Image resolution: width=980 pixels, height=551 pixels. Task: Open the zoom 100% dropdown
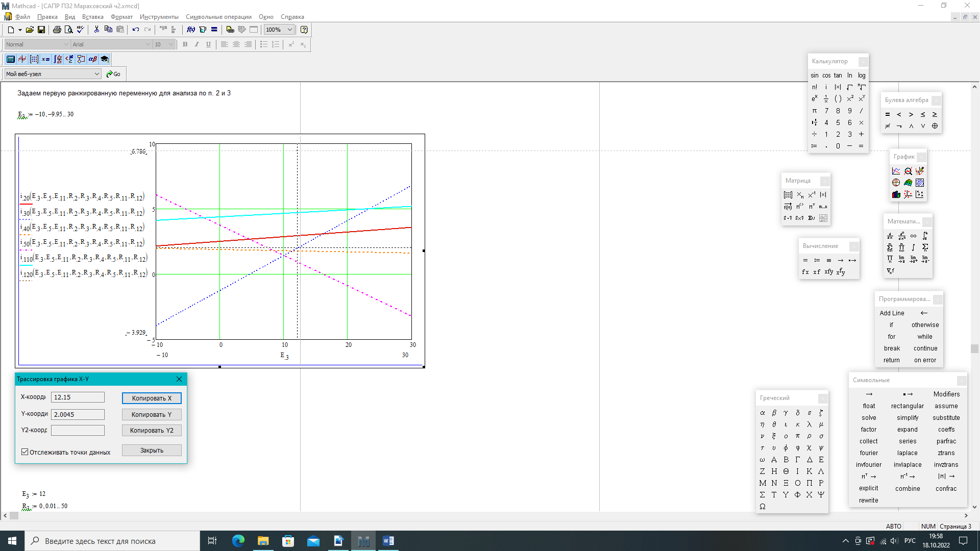pyautogui.click(x=289, y=30)
